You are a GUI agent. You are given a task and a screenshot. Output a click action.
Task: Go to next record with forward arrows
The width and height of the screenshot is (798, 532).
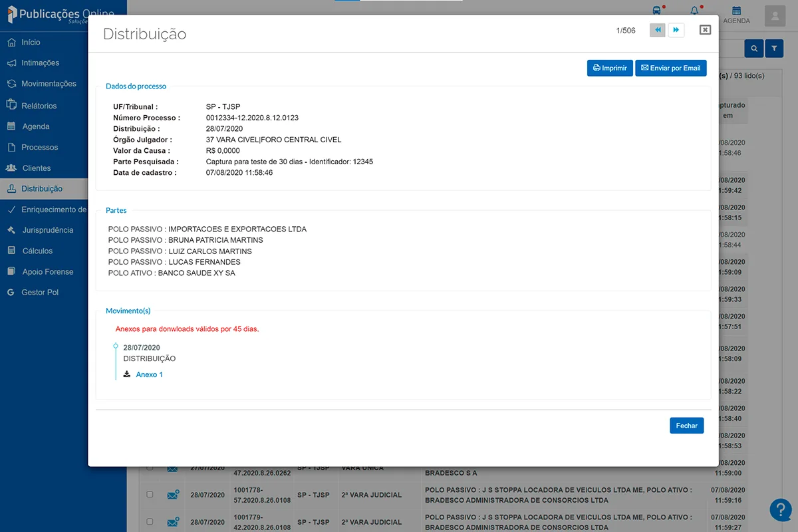pos(676,30)
